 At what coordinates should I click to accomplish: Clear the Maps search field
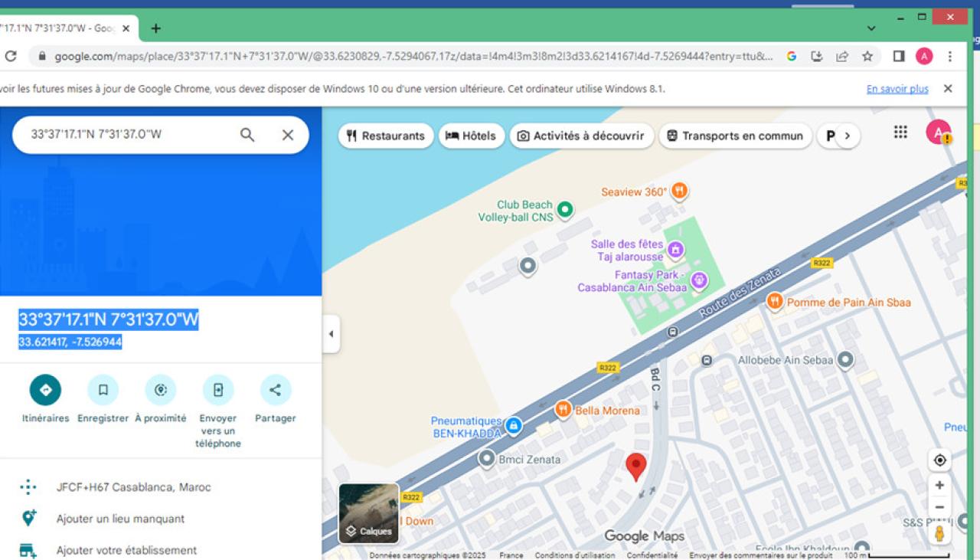288,135
